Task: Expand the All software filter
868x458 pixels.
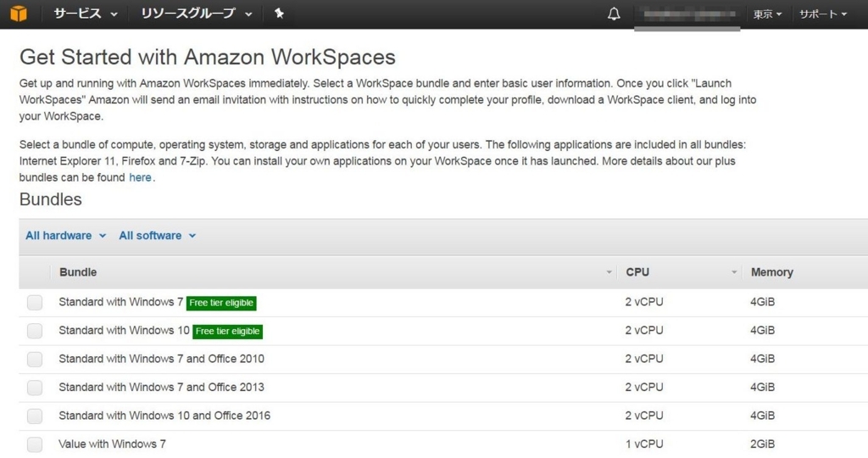Action: (158, 236)
